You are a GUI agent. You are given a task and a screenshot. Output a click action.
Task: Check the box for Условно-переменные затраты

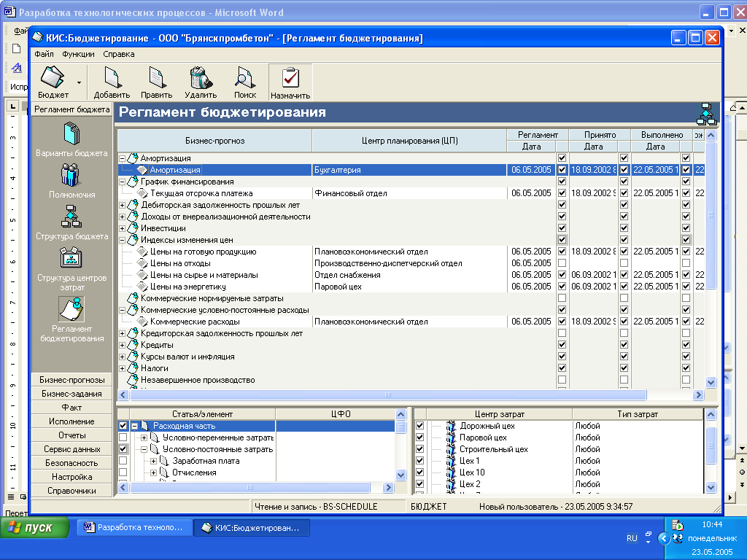123,437
